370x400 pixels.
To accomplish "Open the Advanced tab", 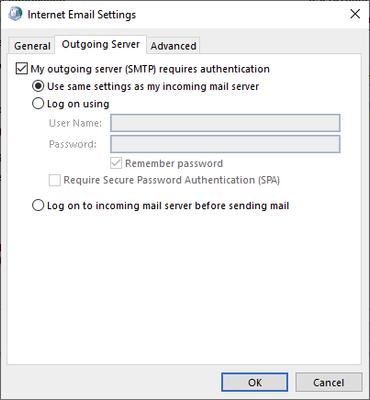I will click(173, 46).
